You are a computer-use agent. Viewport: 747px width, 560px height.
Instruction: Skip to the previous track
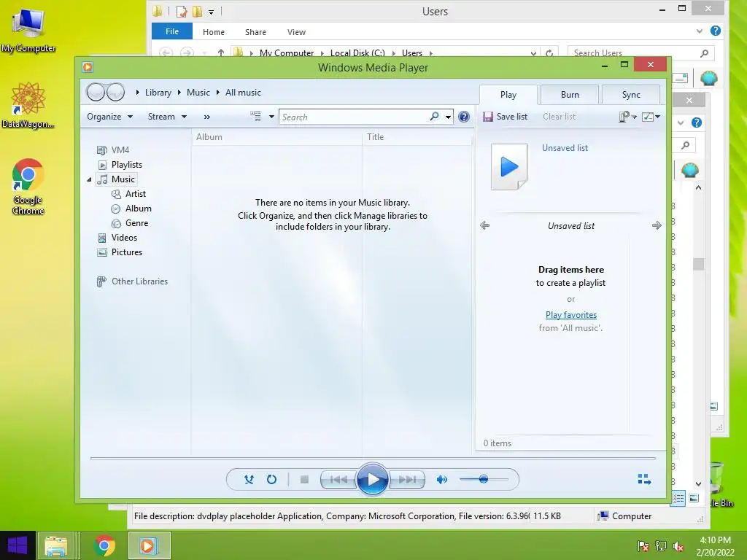click(338, 480)
